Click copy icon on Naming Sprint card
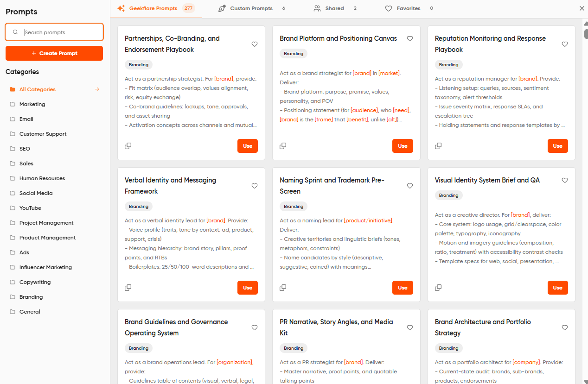The image size is (588, 384). 283,288
